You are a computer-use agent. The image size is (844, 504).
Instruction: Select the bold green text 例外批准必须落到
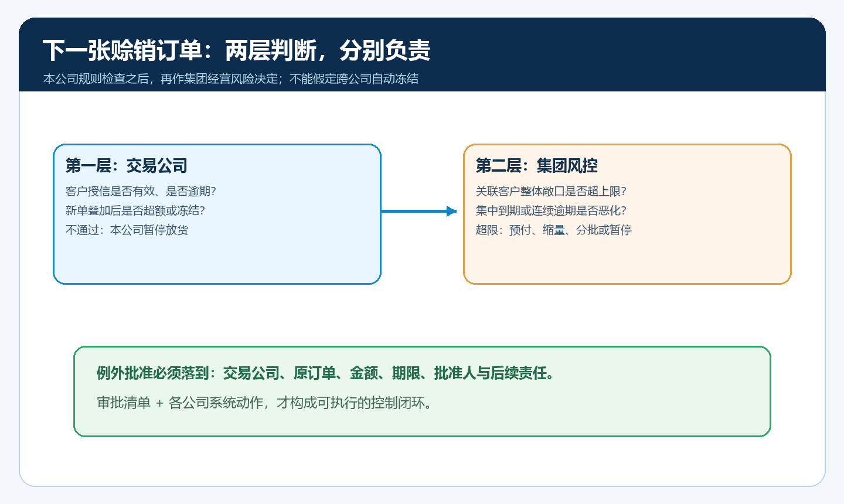click(x=152, y=373)
